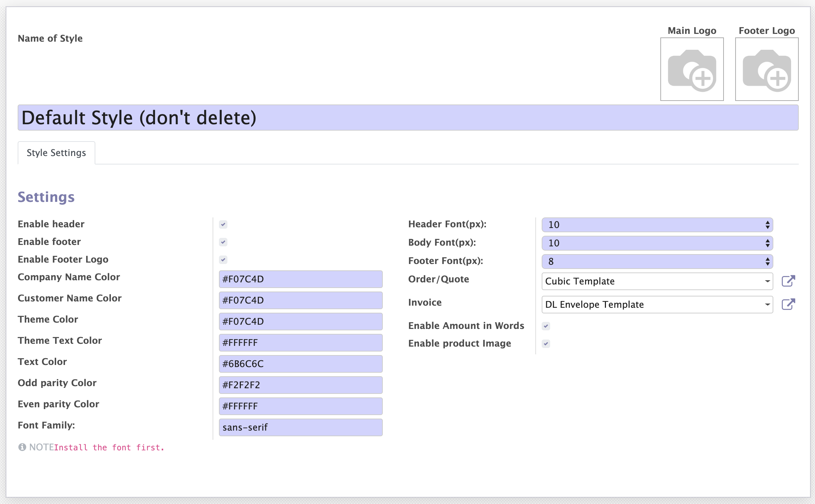Viewport: 815px width, 504px height.
Task: Toggle Enable Amount in Words checkbox
Action: pos(546,326)
